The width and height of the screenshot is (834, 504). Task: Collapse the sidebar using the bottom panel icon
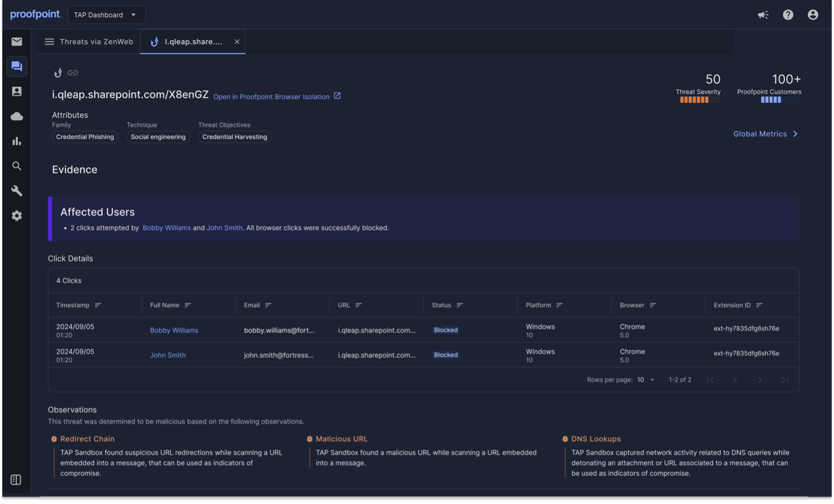coord(15,479)
